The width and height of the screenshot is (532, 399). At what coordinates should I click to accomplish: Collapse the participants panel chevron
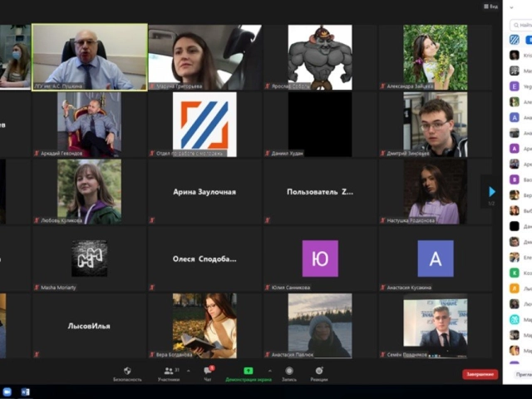click(x=511, y=7)
